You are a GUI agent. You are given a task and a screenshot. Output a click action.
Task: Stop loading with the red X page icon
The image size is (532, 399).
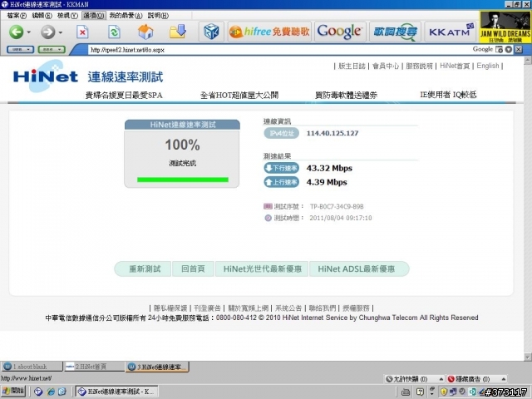[82, 32]
